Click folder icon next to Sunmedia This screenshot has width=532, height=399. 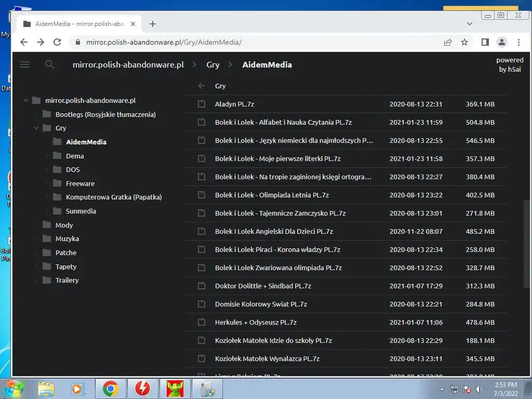[57, 211]
